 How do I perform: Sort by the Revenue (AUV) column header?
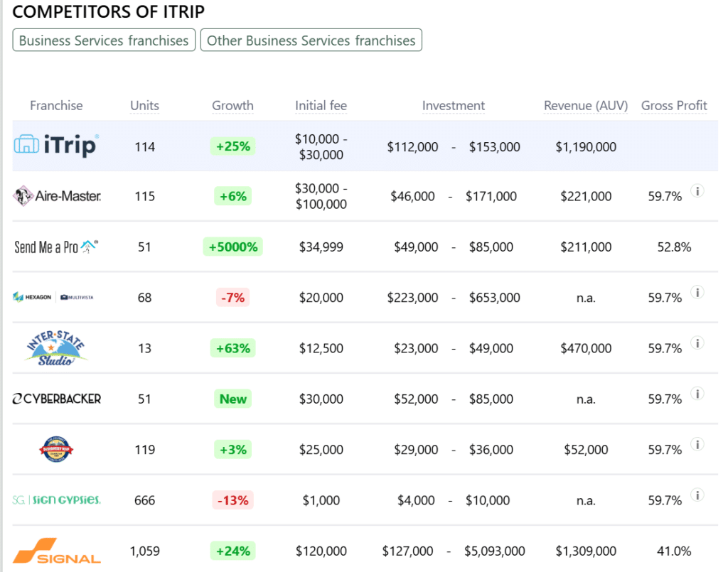click(586, 106)
